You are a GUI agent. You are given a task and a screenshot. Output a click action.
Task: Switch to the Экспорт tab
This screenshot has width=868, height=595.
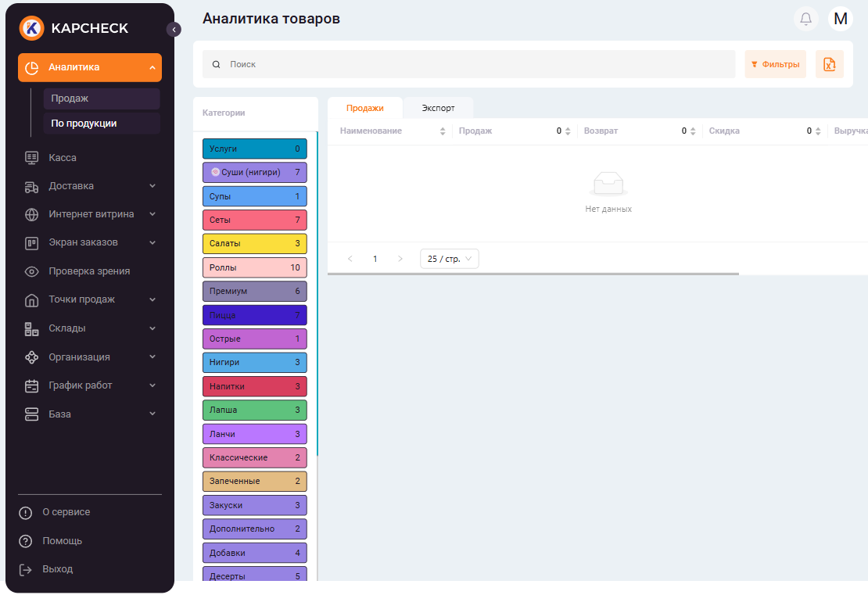coord(438,108)
